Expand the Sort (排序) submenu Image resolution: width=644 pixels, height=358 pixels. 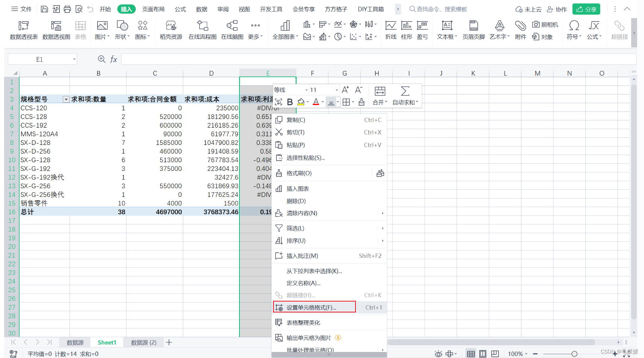coord(383,241)
